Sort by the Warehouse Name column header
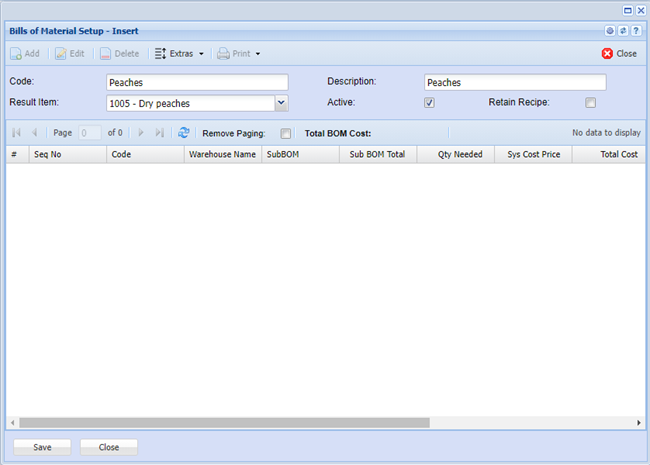Image resolution: width=650 pixels, height=465 pixels. point(222,155)
